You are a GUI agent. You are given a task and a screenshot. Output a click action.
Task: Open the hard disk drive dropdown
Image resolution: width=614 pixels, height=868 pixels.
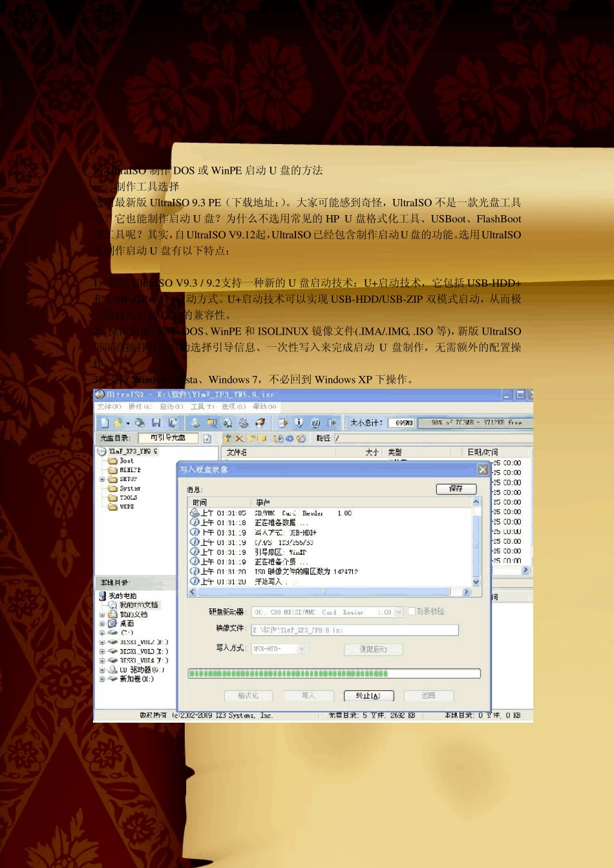pos(399,612)
